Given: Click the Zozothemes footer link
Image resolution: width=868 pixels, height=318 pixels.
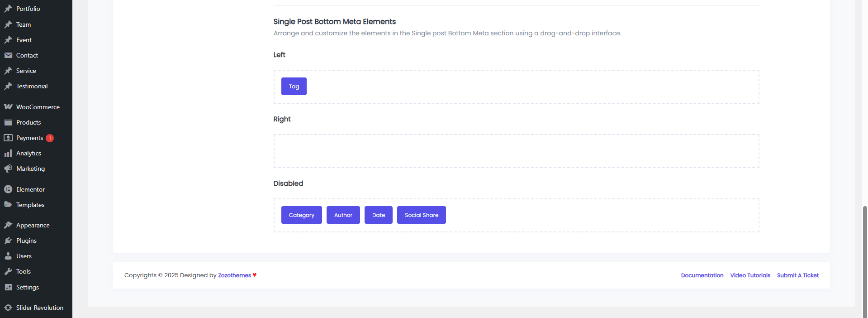Looking at the screenshot, I should pos(234,275).
